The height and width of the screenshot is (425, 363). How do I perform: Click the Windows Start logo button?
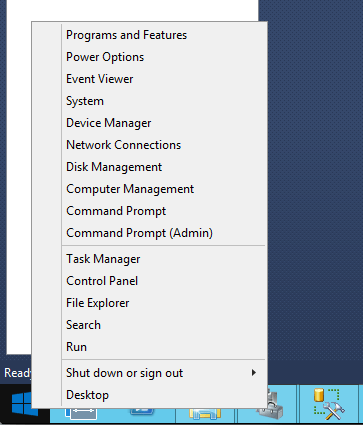[22, 404]
